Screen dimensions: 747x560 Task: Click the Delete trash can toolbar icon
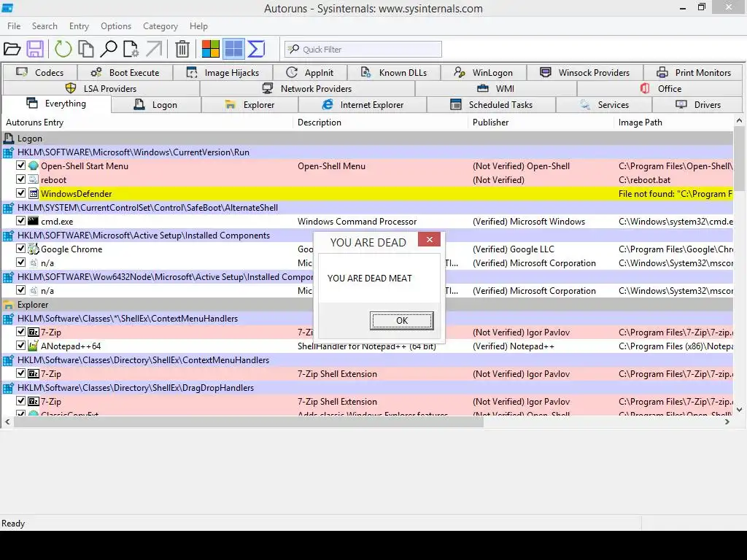click(x=182, y=49)
